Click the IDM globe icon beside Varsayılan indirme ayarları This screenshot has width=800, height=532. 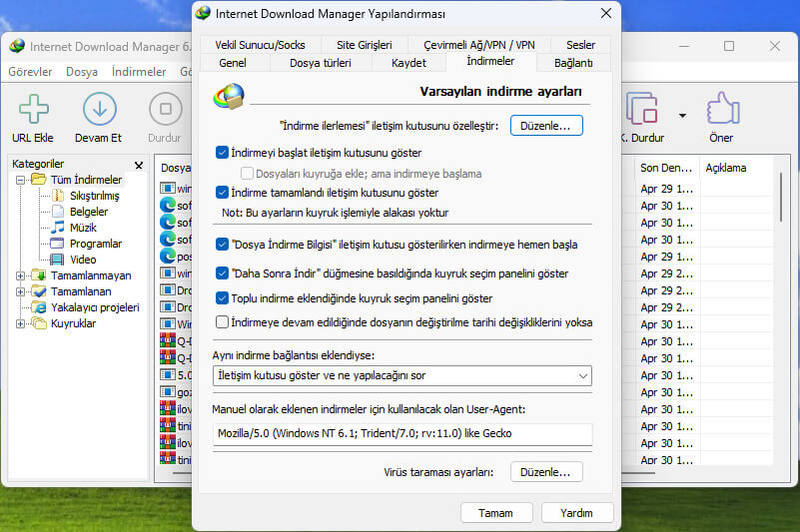pyautogui.click(x=229, y=97)
